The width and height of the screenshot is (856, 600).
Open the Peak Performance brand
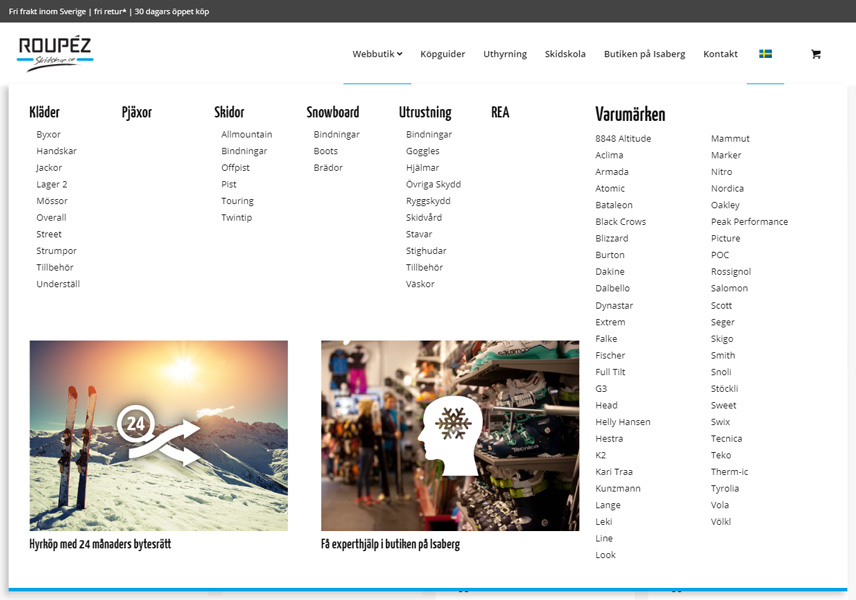(750, 222)
